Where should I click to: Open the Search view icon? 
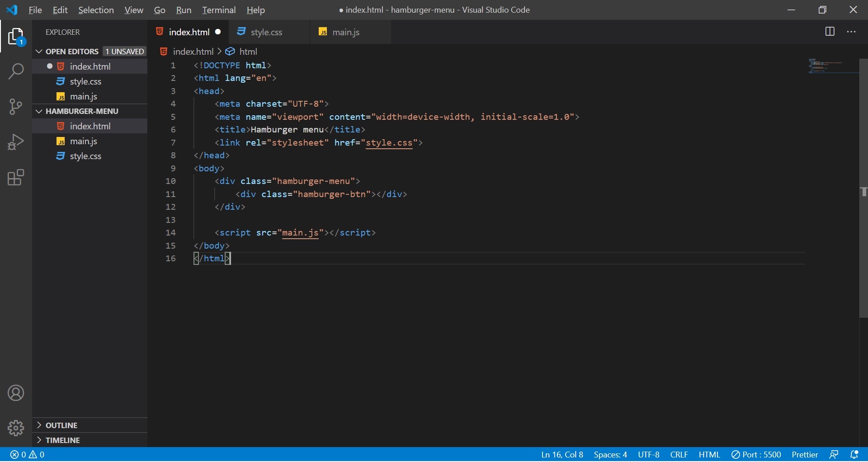16,71
